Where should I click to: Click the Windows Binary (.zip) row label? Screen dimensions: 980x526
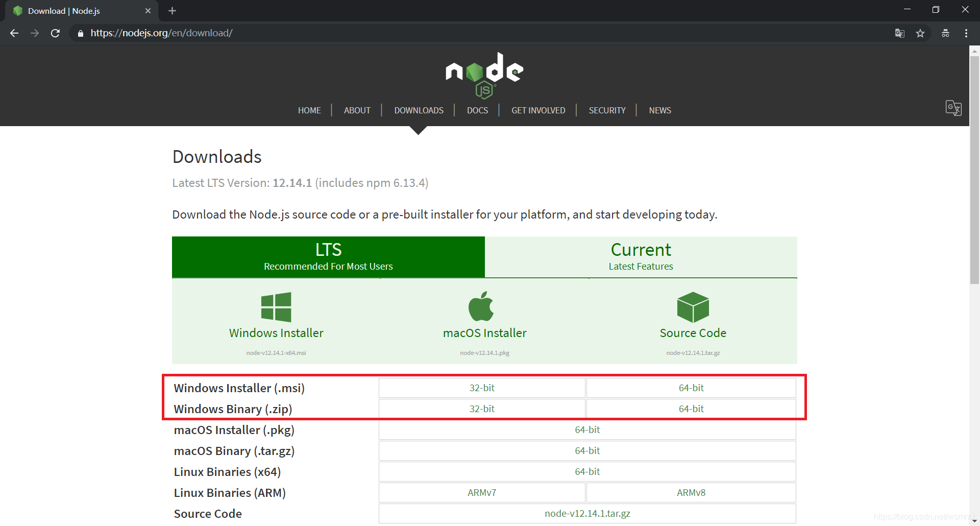tap(233, 409)
